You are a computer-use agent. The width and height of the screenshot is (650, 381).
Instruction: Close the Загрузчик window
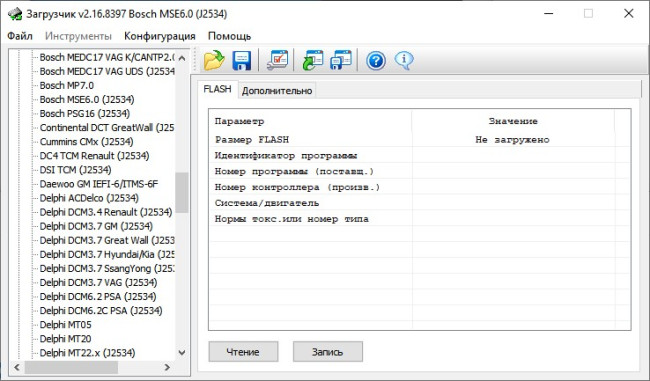[x=628, y=14]
